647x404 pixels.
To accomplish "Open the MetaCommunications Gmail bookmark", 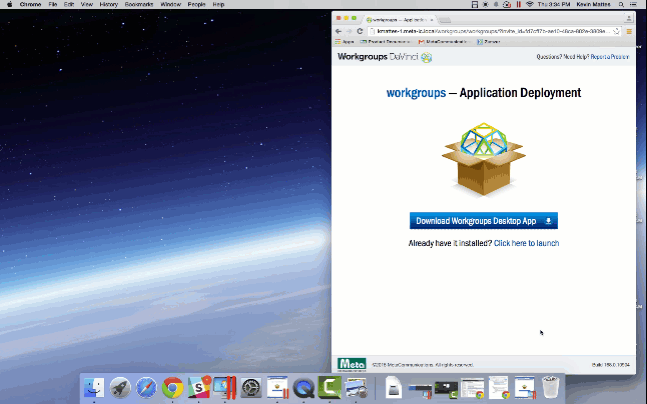I will point(444,42).
